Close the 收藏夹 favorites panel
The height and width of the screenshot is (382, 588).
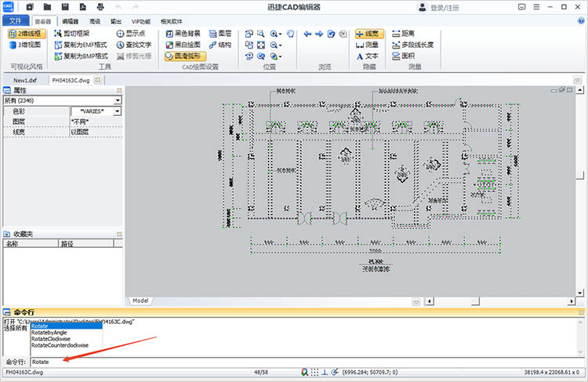pyautogui.click(x=119, y=235)
